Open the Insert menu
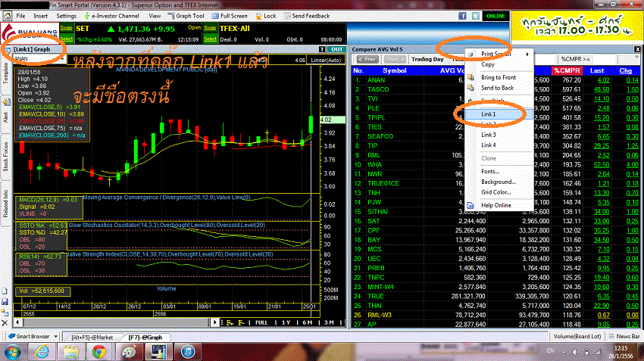This screenshot has width=644, height=361. [40, 16]
